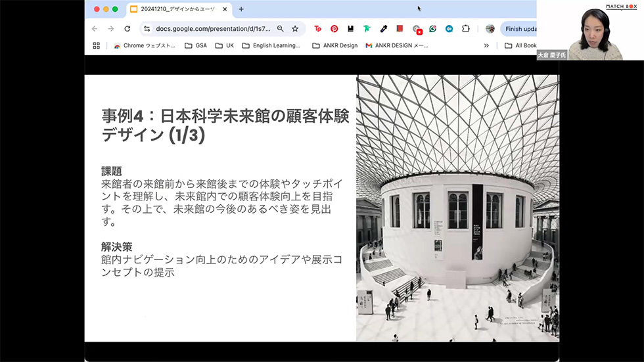Open the GSA bookmark folder
Screen dimensions: 644x362
click(x=196, y=45)
